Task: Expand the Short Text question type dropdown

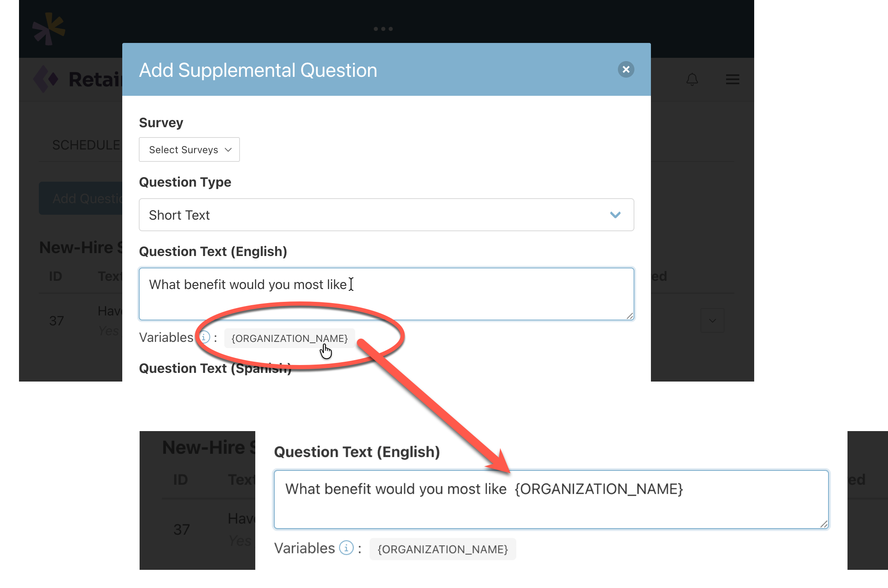Action: [386, 215]
